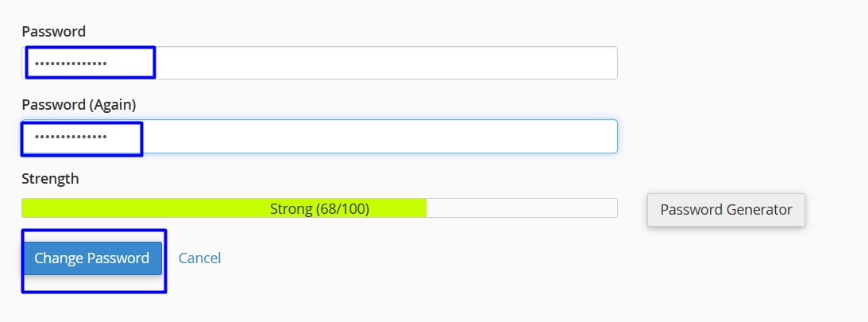Click the "Password" field label
This screenshot has height=322, width=868.
(x=53, y=31)
